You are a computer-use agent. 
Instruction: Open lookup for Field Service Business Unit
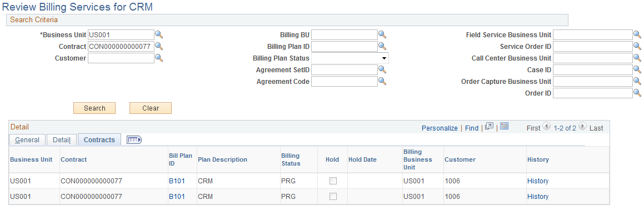coord(637,35)
